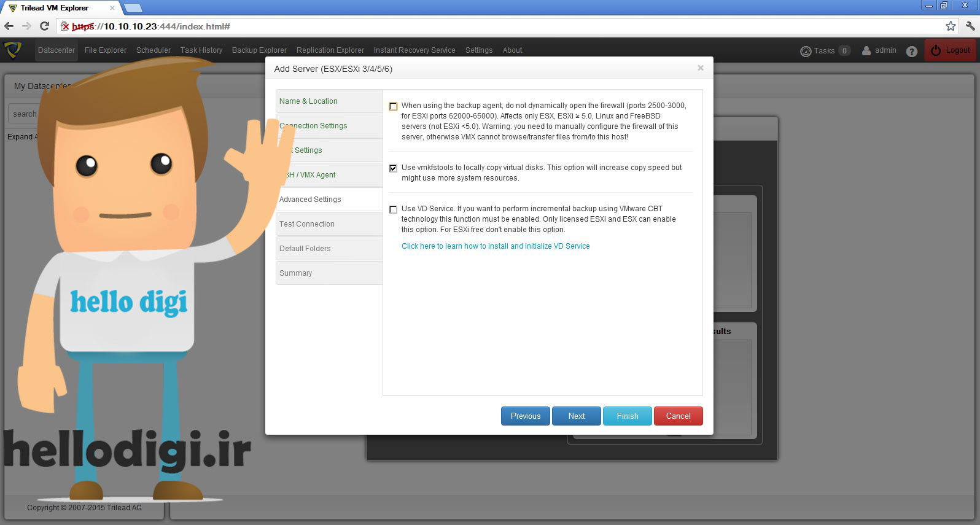This screenshot has height=525, width=980.
Task: Enable the do not open firewall option
Action: [x=394, y=106]
